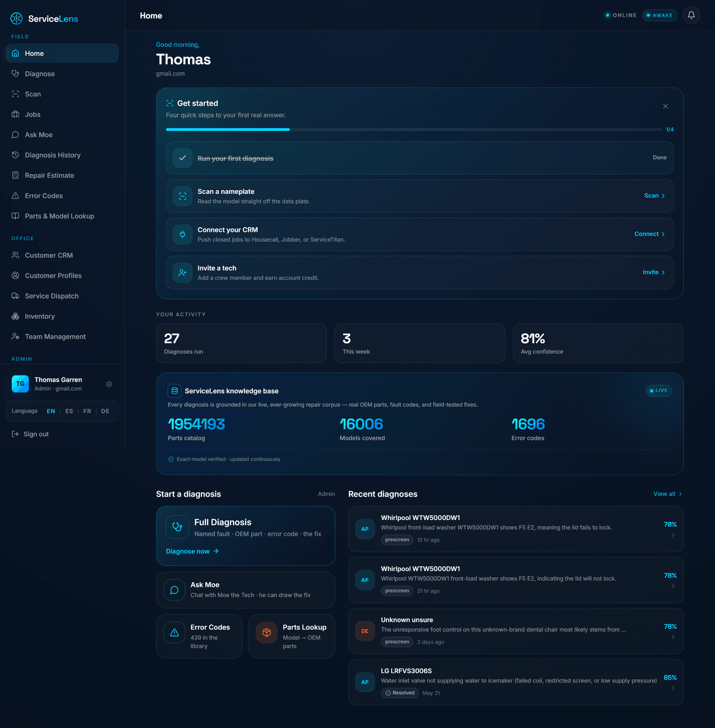Click the Diagnosis History clock icon
This screenshot has width=715, height=728.
point(16,155)
